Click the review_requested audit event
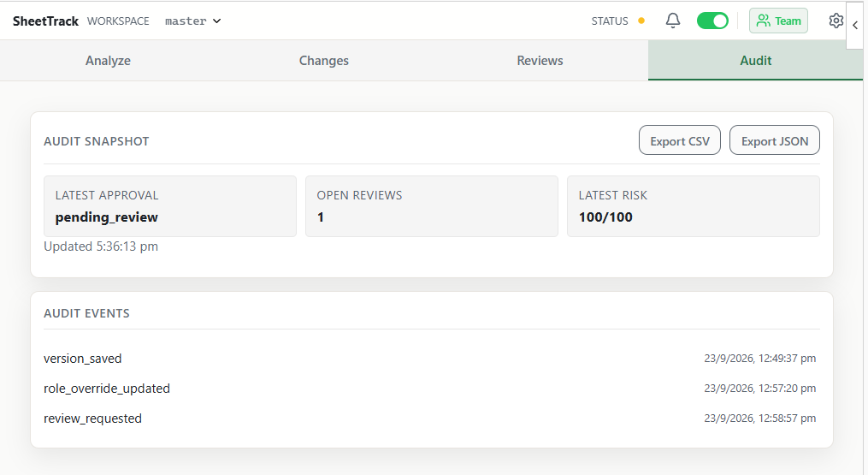868x475 pixels. coord(92,419)
